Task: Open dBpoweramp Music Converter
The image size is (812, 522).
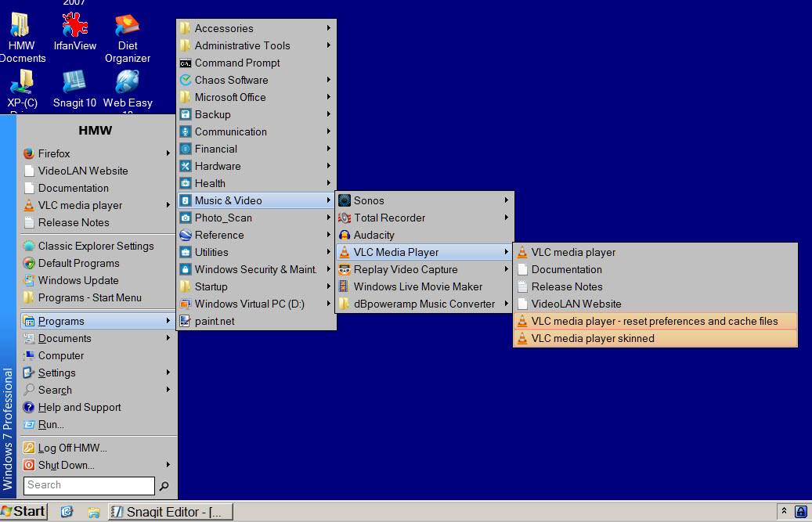Action: pos(415,304)
